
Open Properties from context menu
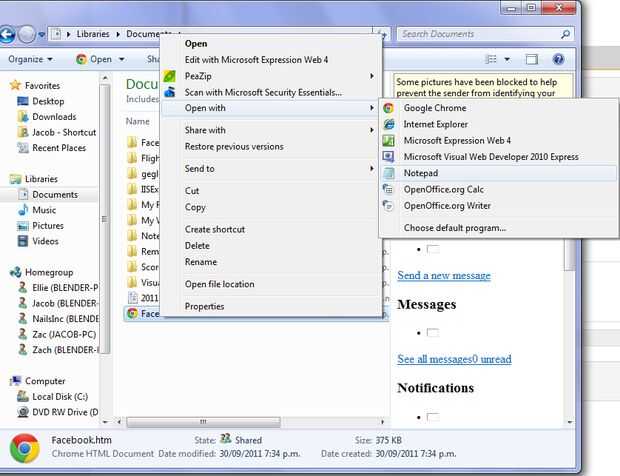click(204, 306)
